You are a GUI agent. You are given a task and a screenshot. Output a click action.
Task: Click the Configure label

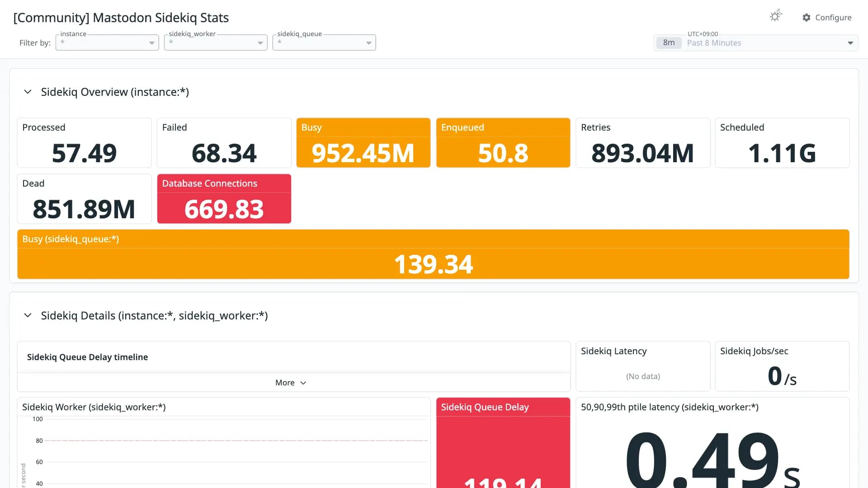[x=833, y=17]
